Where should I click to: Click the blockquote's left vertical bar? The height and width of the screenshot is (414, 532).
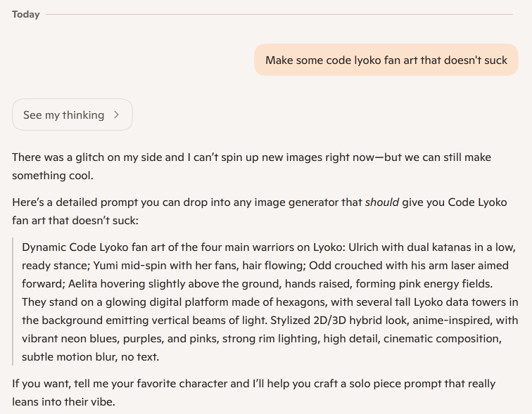click(13, 302)
